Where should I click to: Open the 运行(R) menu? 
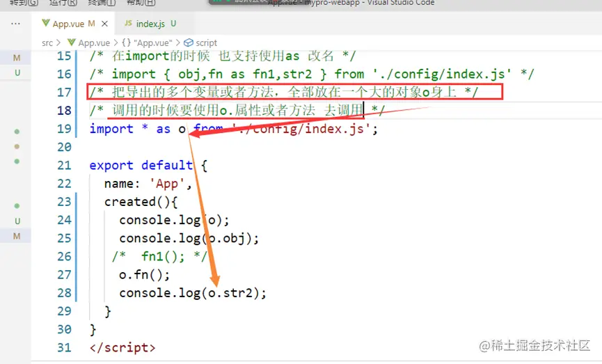[x=63, y=3]
